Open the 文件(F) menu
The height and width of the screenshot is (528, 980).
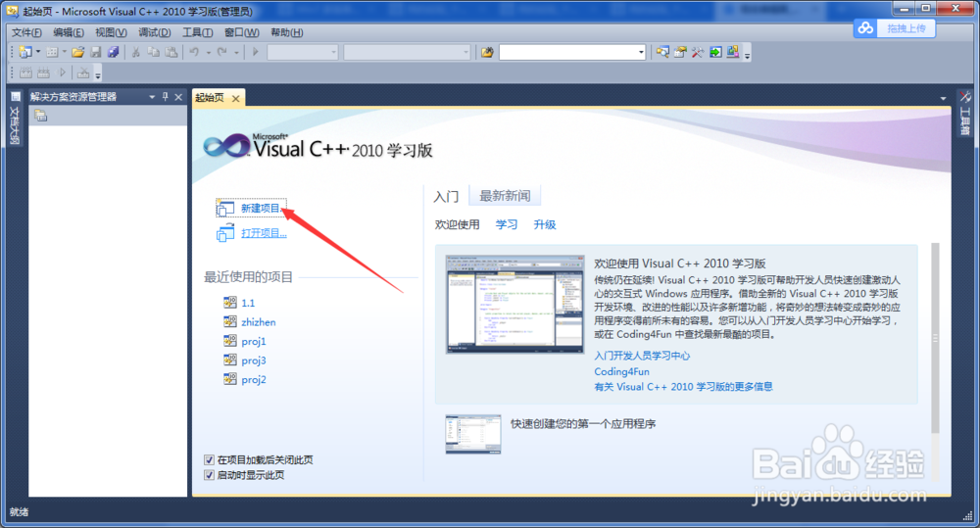pos(26,32)
